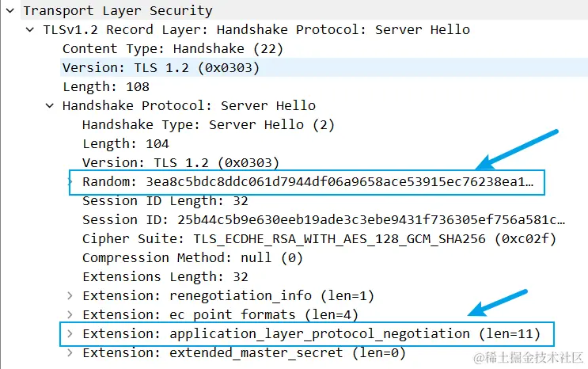The image size is (588, 369).
Task: Expand the renegotiation_info extension
Action: point(70,296)
